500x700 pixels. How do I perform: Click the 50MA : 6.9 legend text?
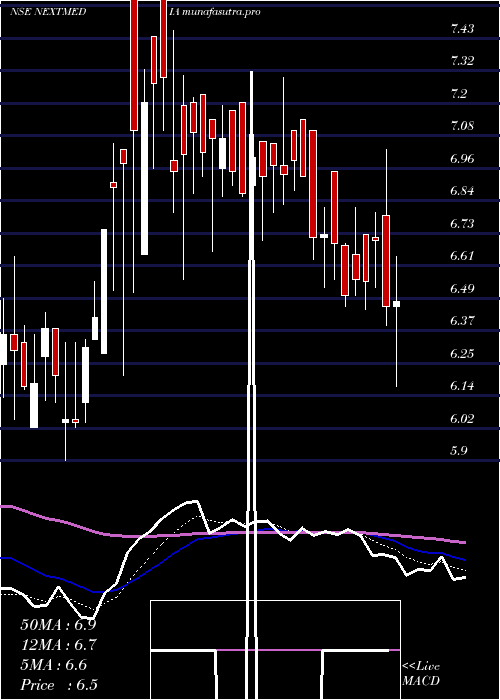coord(58,625)
